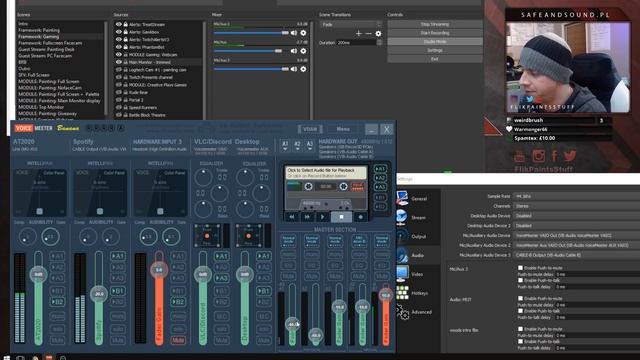Click the Facebook icon in stream overlay
The width and height of the screenshot is (640, 360).
click(554, 156)
